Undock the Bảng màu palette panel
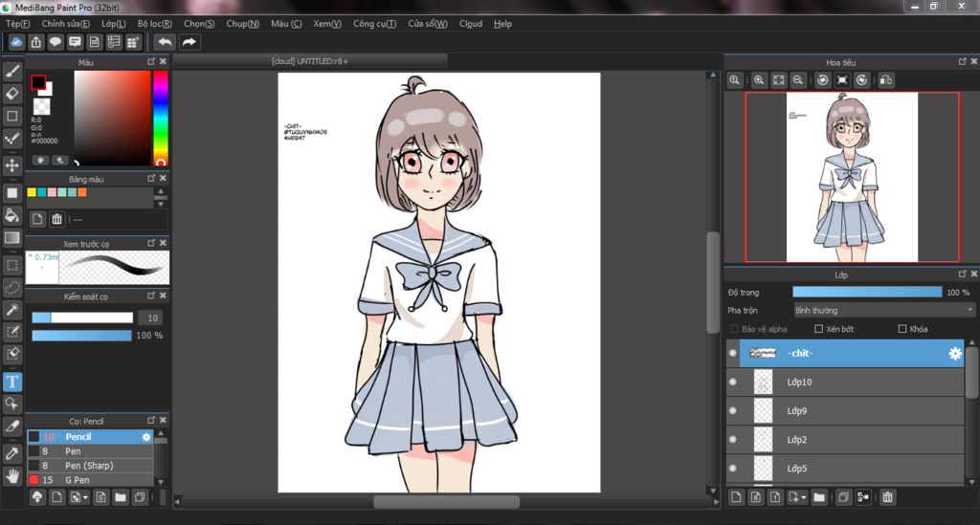This screenshot has width=980, height=525. click(150, 178)
